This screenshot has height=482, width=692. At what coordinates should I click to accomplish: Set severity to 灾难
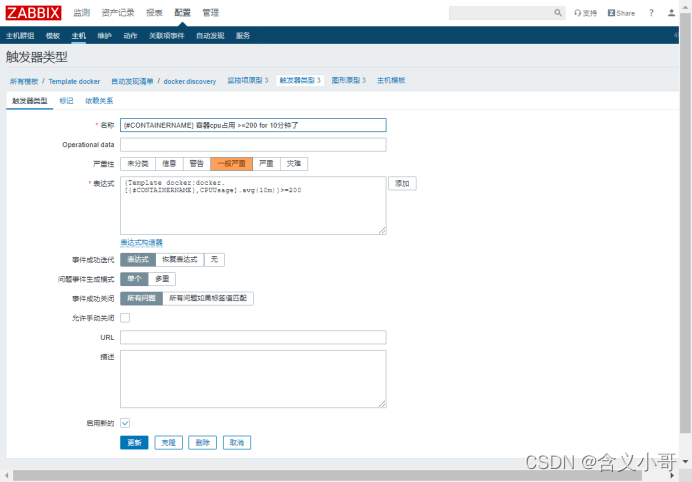294,164
